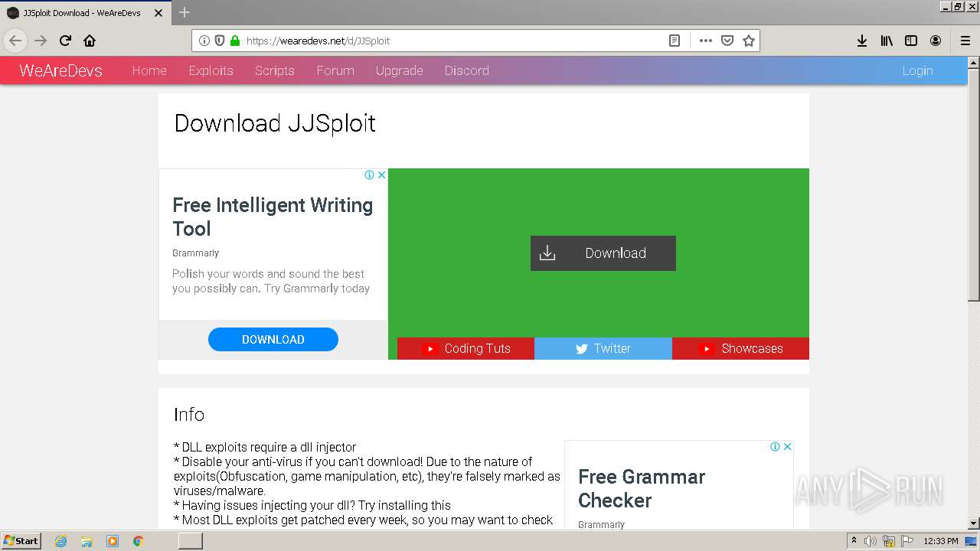Click the Info section heading

click(189, 415)
